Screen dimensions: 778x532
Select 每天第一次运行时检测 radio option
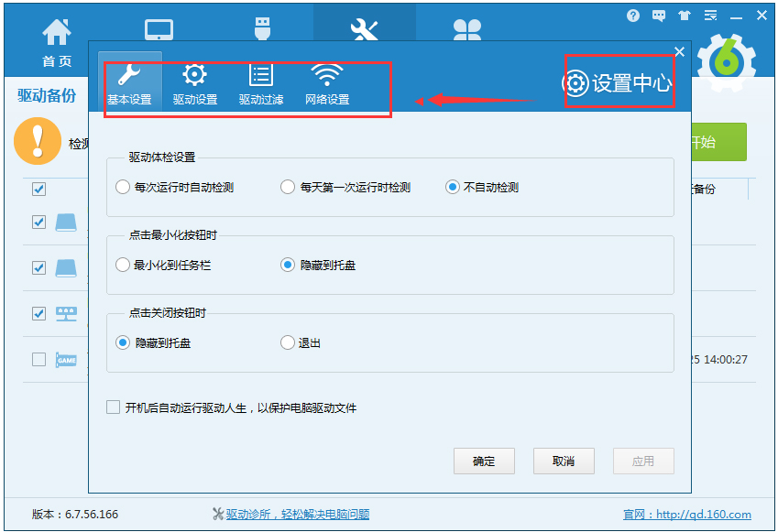click(x=288, y=187)
